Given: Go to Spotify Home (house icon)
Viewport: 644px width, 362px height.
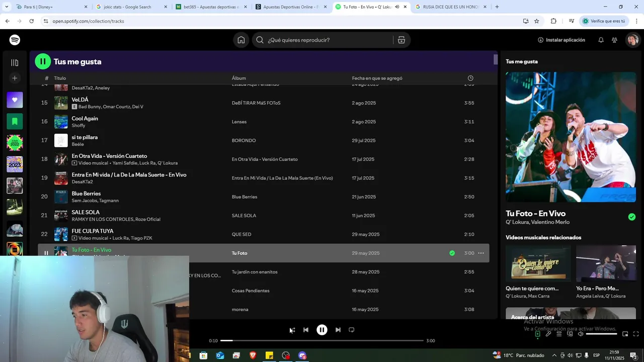Looking at the screenshot, I should [x=241, y=40].
